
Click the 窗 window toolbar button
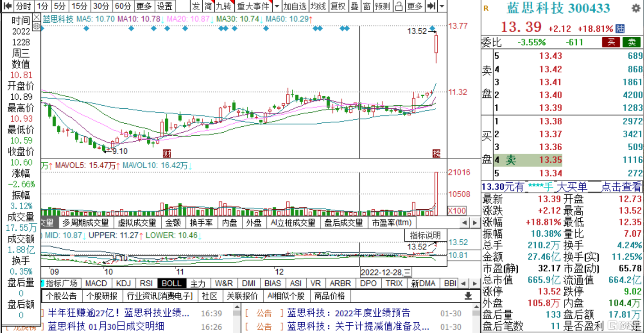(x=366, y=6)
